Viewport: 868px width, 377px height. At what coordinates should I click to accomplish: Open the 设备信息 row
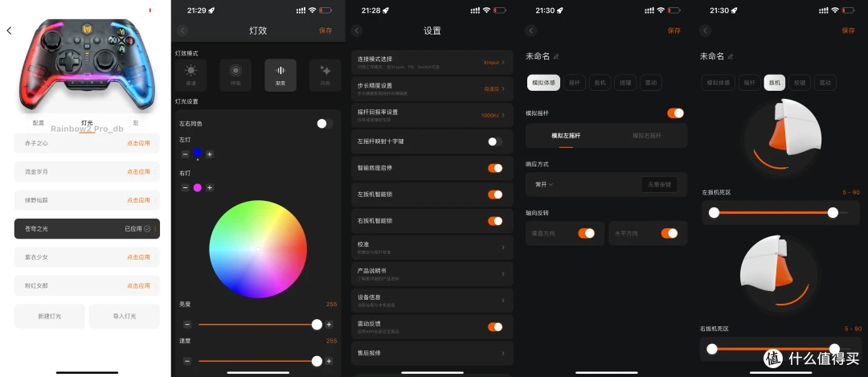pos(432,300)
